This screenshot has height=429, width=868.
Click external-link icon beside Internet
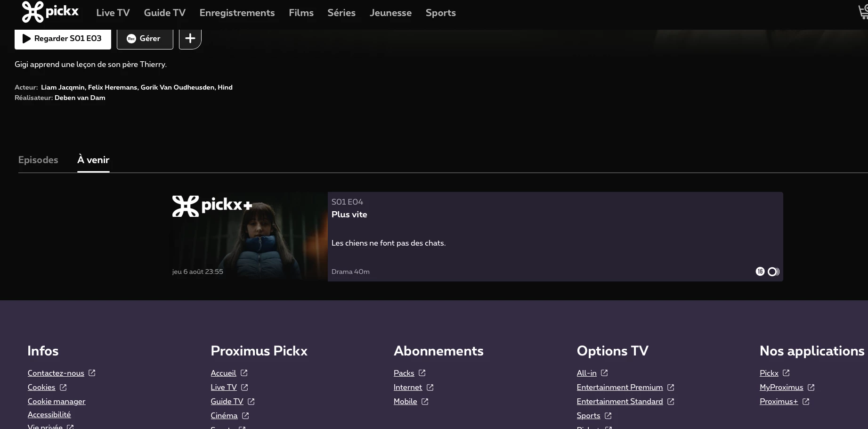(430, 387)
